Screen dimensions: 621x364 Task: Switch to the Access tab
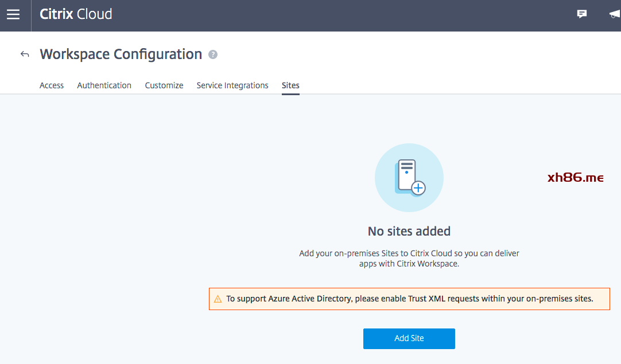tap(52, 85)
